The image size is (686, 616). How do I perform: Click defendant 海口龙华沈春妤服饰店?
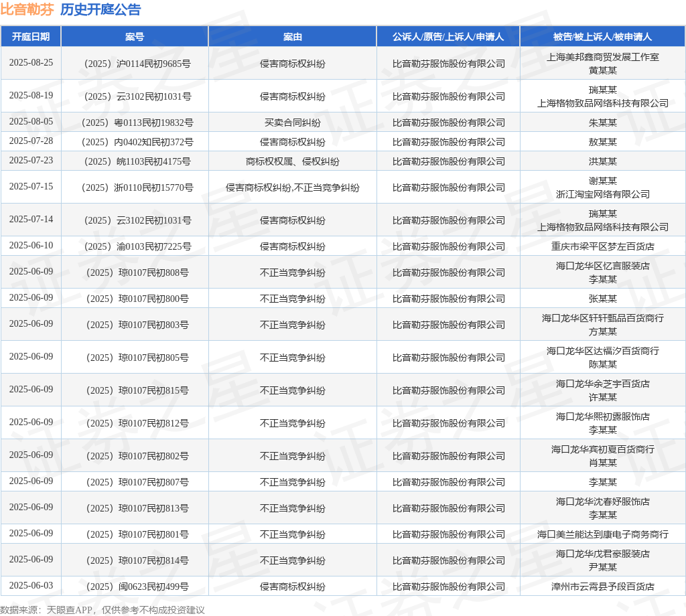tap(602, 502)
